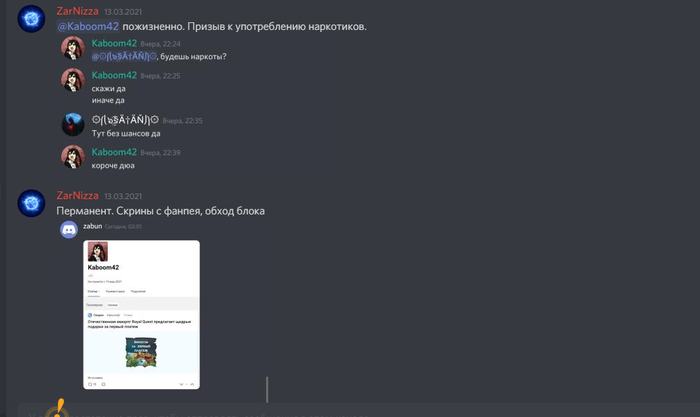Open the @Kaboom42 mention in ZarNizza's first message

[x=88, y=26]
